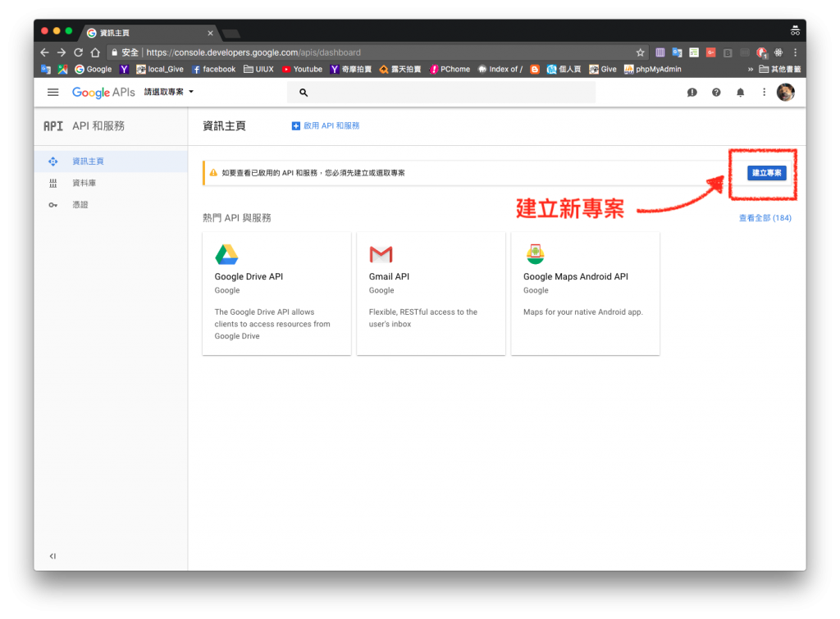
Task: Click the warning triangle icon in the alert
Action: point(213,173)
